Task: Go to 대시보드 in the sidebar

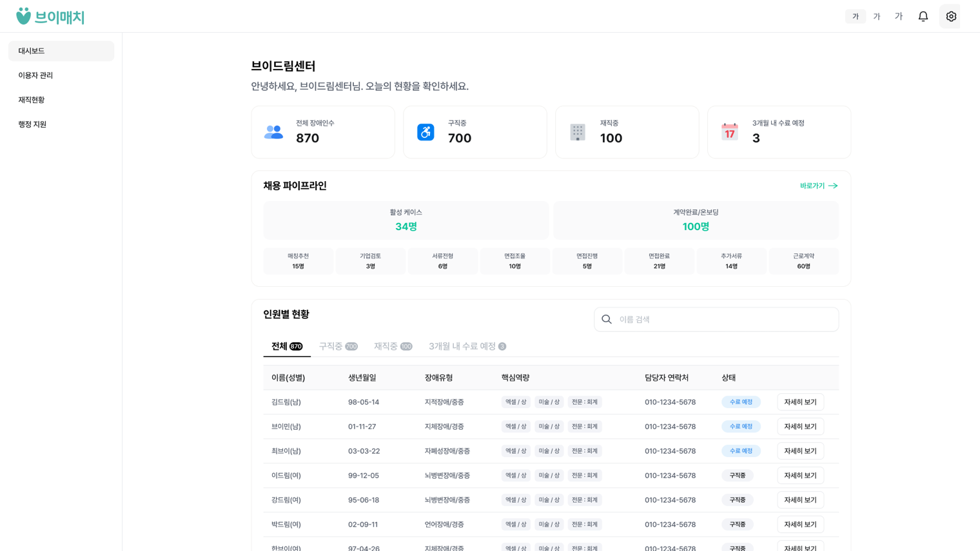Action: [x=61, y=51]
